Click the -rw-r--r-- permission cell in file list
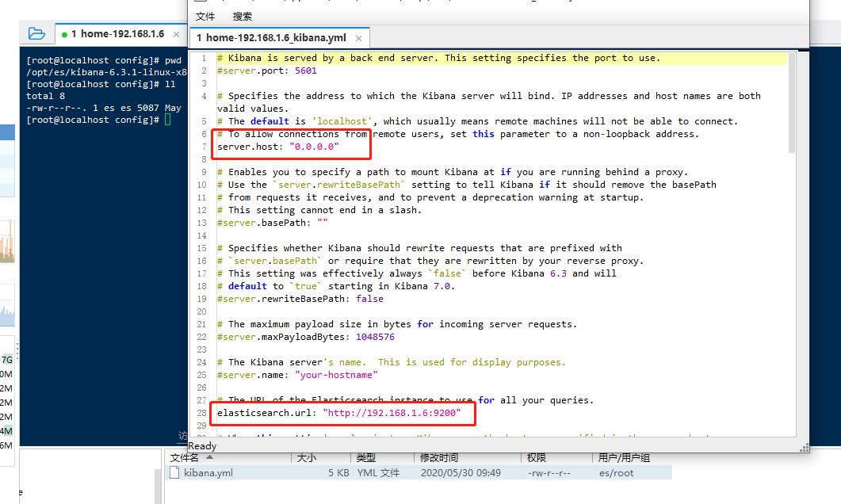Screen dimensions: 841x504 tap(549, 473)
